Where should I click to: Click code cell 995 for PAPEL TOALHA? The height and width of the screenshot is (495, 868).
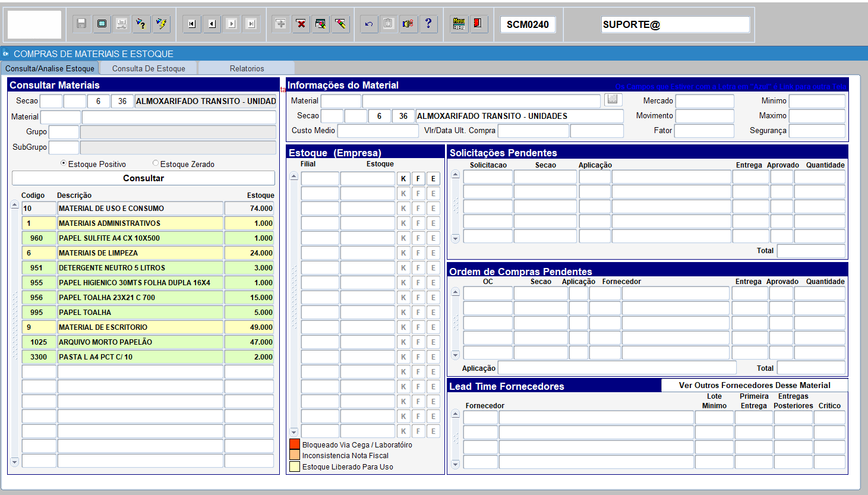click(39, 313)
